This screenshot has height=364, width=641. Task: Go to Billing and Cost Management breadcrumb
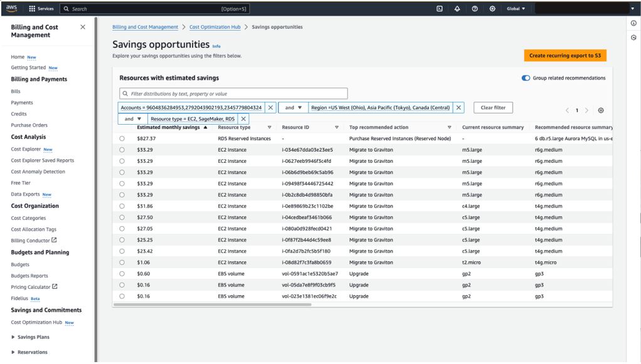pyautogui.click(x=145, y=27)
